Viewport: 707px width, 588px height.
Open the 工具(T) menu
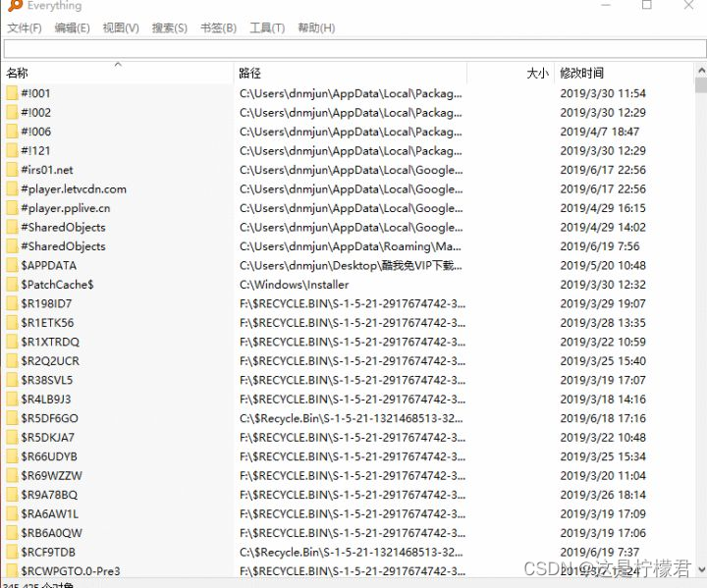(267, 27)
